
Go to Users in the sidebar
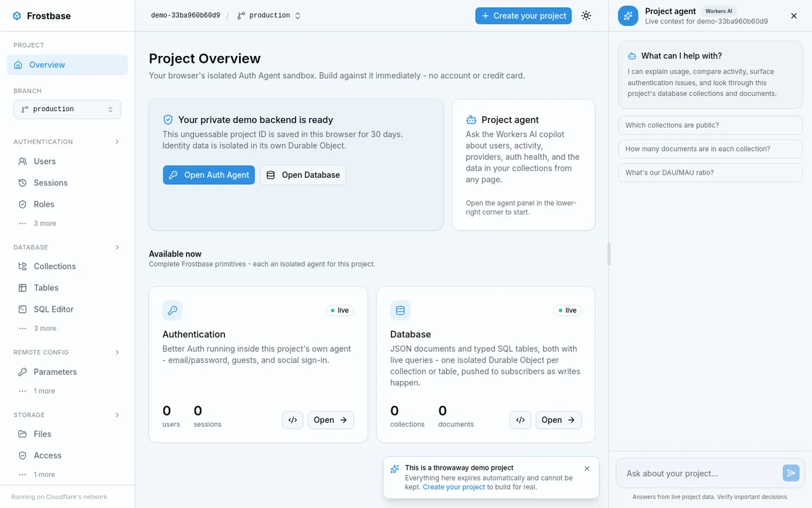pyautogui.click(x=67, y=161)
